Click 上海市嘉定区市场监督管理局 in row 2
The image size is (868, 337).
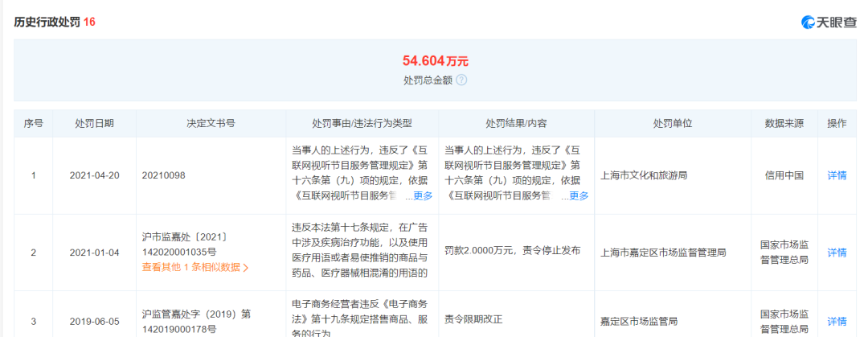(x=663, y=253)
